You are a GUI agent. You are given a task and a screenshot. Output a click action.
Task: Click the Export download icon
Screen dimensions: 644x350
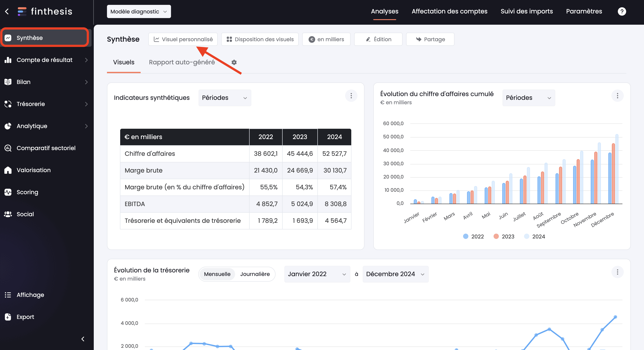coord(8,317)
